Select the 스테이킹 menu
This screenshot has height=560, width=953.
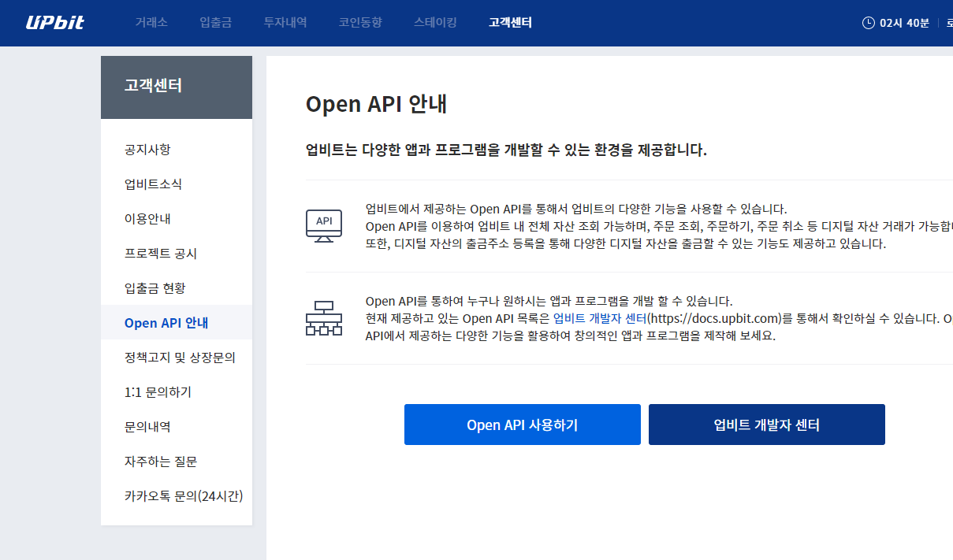point(435,23)
